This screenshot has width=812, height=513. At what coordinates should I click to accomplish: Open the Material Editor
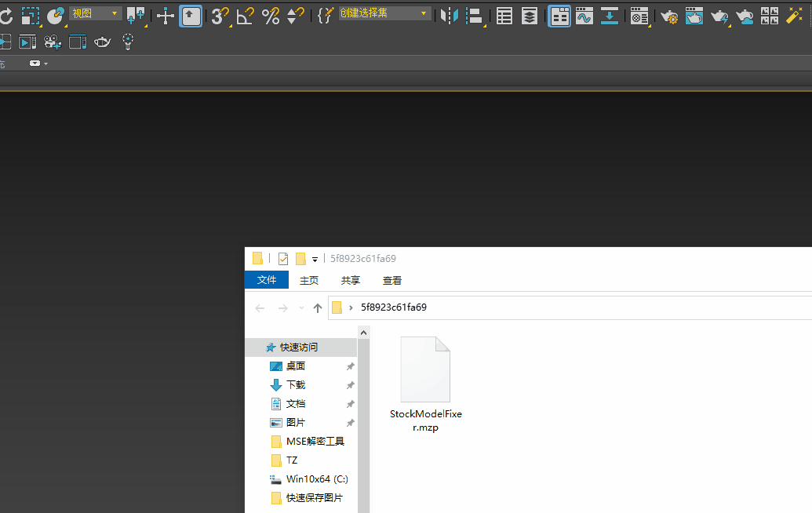point(639,16)
